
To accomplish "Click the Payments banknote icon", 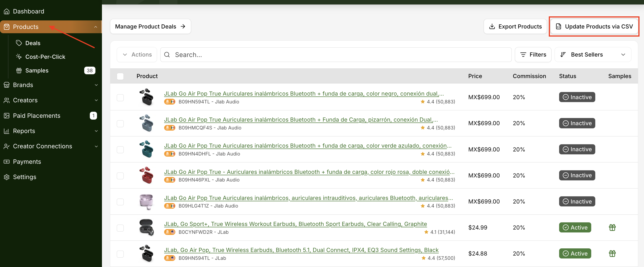I will (x=7, y=162).
